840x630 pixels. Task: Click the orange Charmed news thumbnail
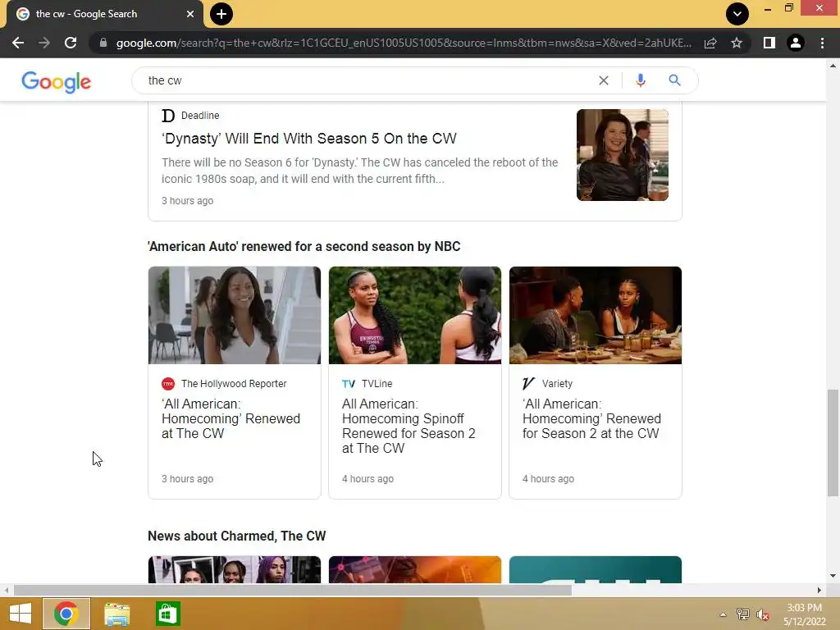pos(415,569)
